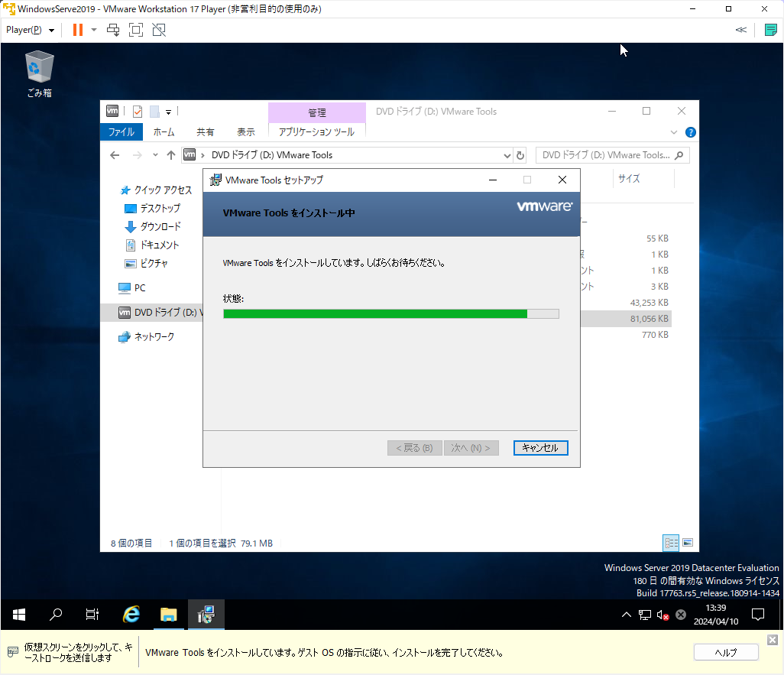Click the Explorer forward arrow

137,155
